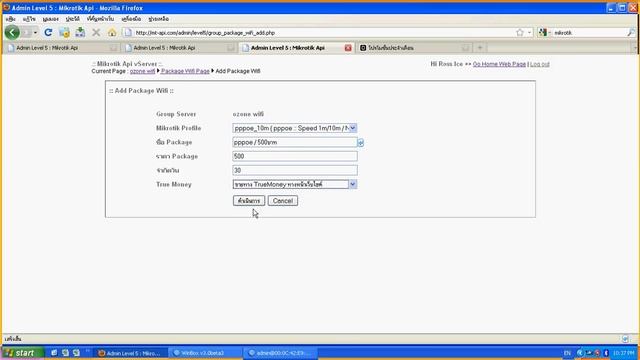Click the bookmarks toolbar icon next to reload
This screenshot has height=360, width=640.
(x=64, y=32)
